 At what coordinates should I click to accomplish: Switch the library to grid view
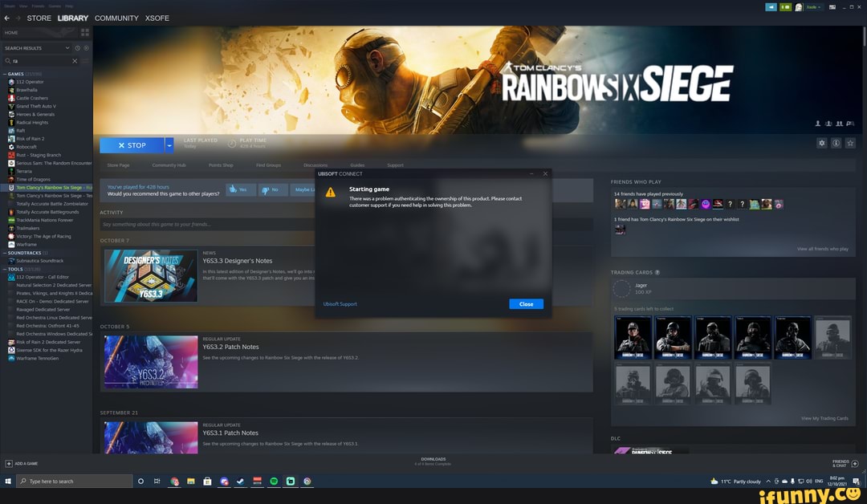84,33
